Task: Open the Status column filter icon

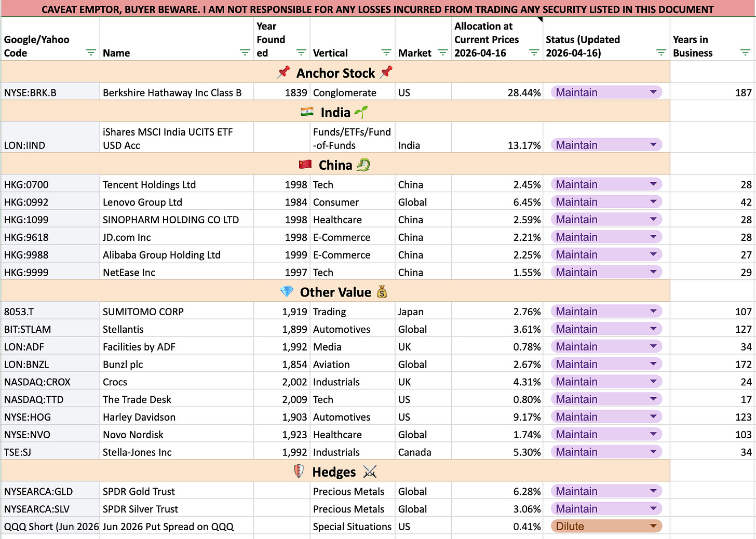Action: click(661, 52)
